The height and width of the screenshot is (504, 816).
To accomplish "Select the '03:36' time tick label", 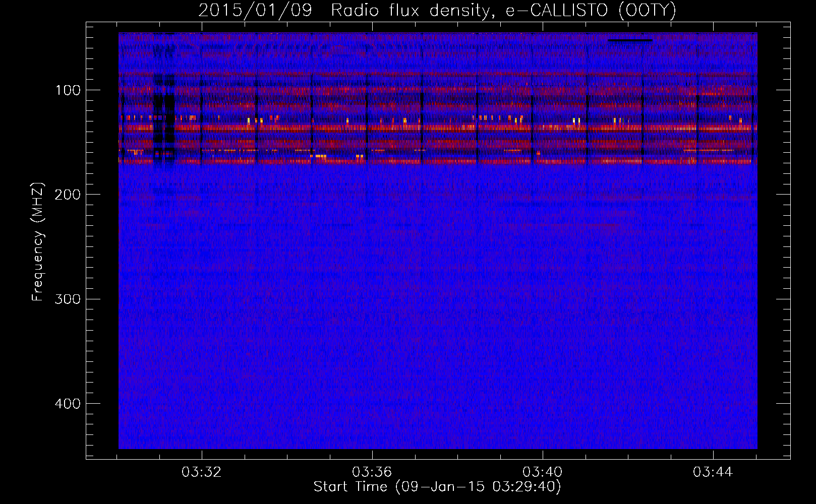I will (x=372, y=472).
